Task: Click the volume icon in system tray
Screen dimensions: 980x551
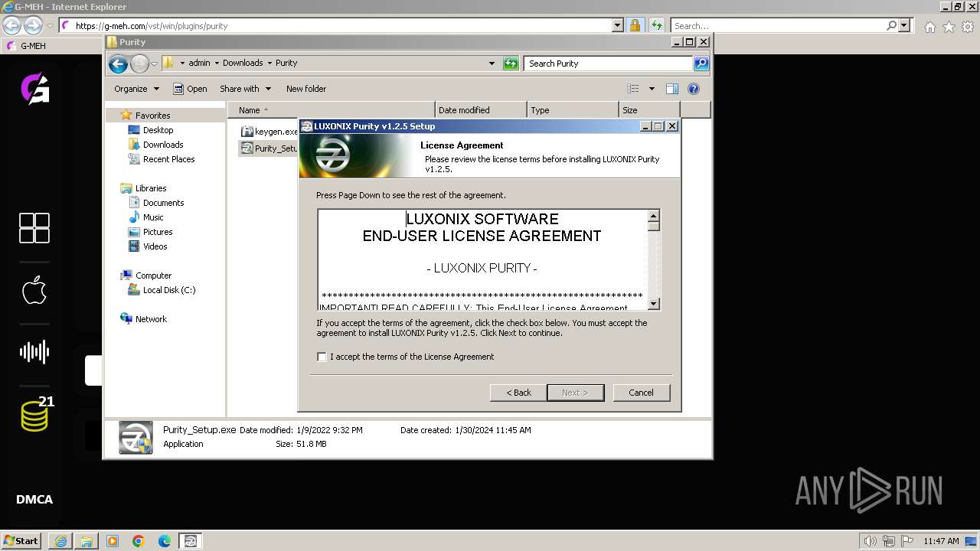Action: (871, 541)
